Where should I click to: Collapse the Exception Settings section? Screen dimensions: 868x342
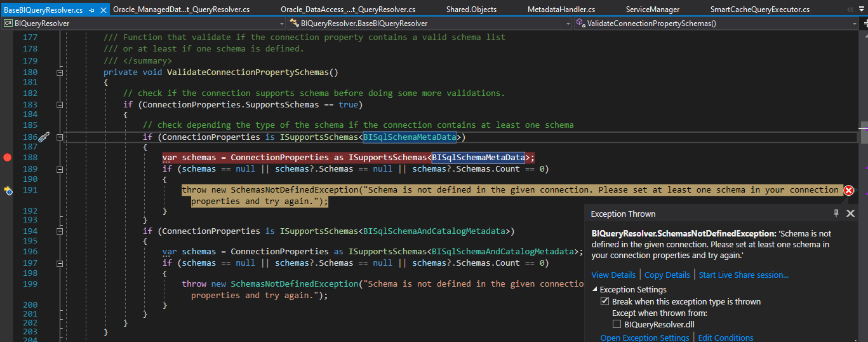click(x=595, y=290)
